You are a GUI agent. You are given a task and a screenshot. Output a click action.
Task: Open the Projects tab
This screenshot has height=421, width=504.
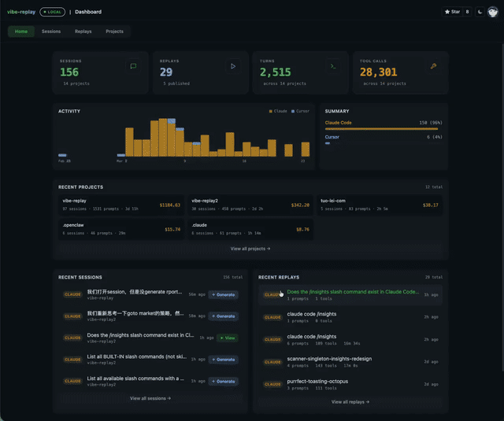tap(114, 31)
